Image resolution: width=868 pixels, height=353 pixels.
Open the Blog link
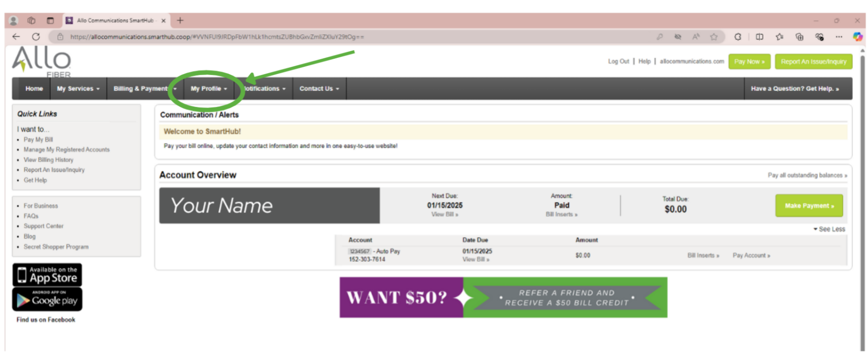coord(30,237)
